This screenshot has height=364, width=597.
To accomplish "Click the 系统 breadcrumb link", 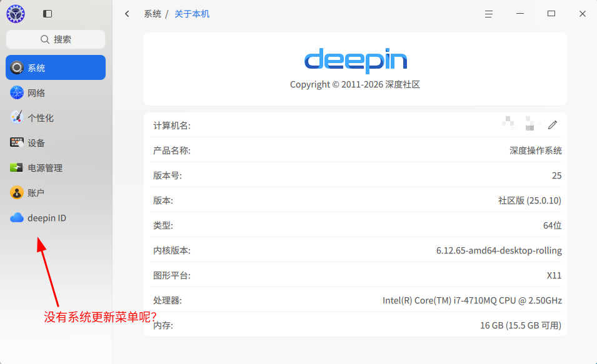I will (x=153, y=14).
